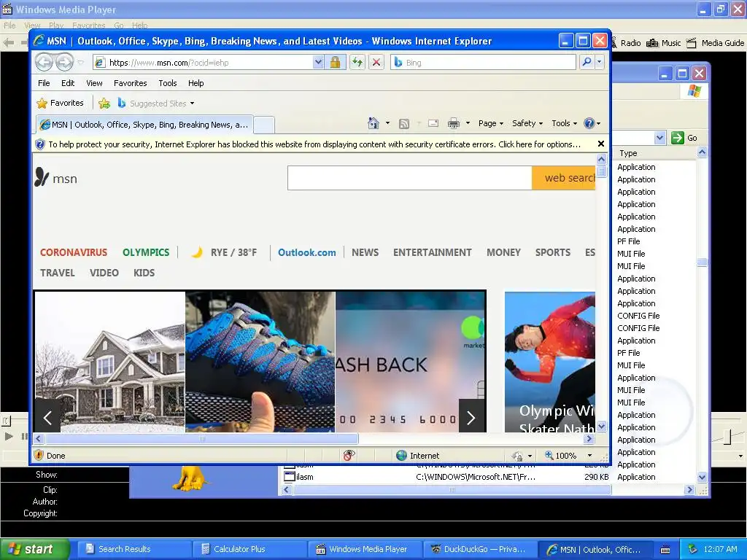Viewport: 747px width, 560px height.
Task: Click the Internet Explorer Forward arrow button
Action: point(64,62)
